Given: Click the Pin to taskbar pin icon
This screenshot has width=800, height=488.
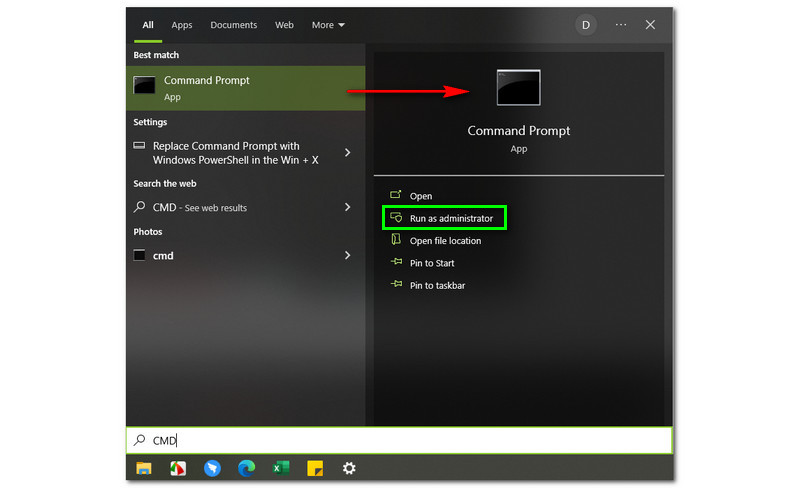Looking at the screenshot, I should (x=396, y=285).
